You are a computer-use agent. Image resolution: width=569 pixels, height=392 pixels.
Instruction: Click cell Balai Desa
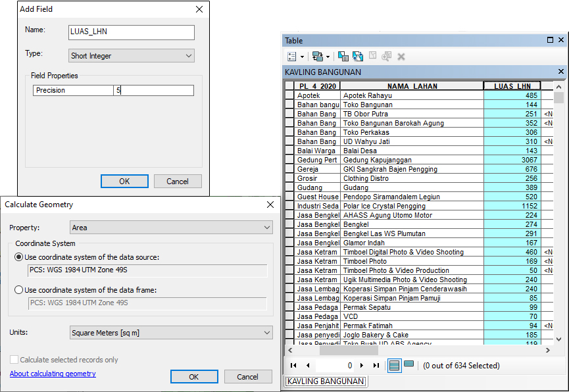tap(412, 151)
